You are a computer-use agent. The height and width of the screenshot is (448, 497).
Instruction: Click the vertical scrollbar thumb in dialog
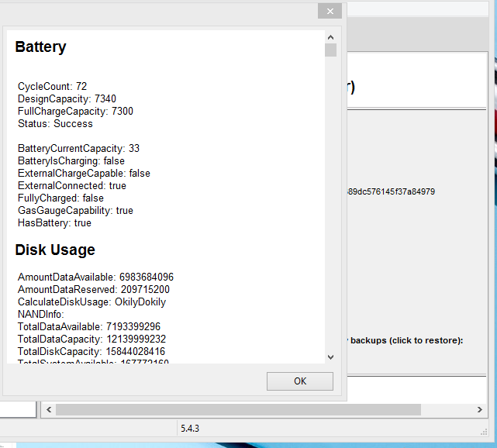click(330, 50)
